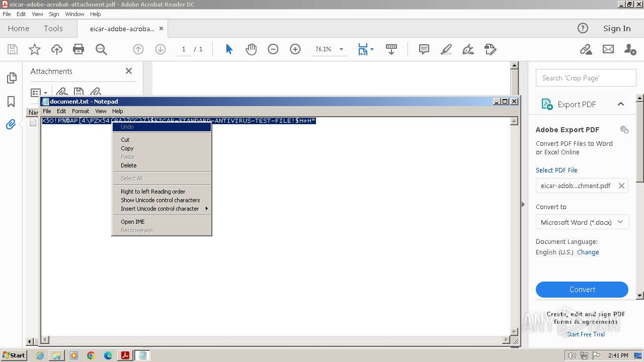Expand Insert Unicode control character submenu

[161, 209]
